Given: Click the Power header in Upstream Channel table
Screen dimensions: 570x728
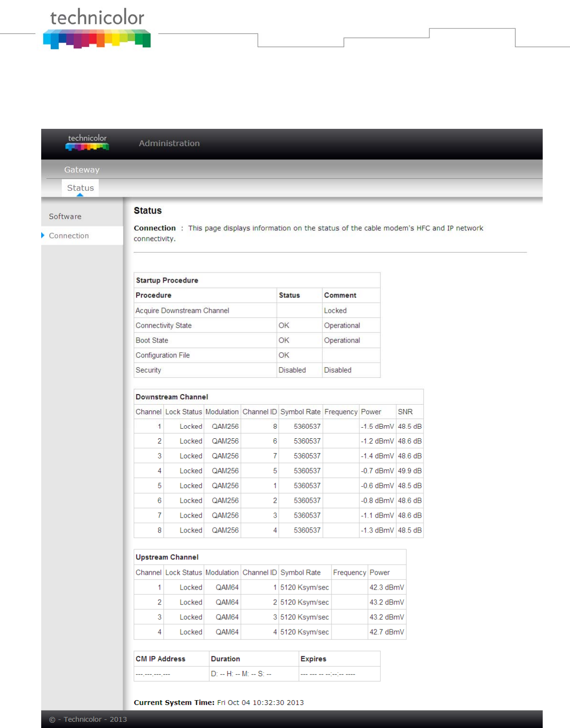Looking at the screenshot, I should [379, 572].
